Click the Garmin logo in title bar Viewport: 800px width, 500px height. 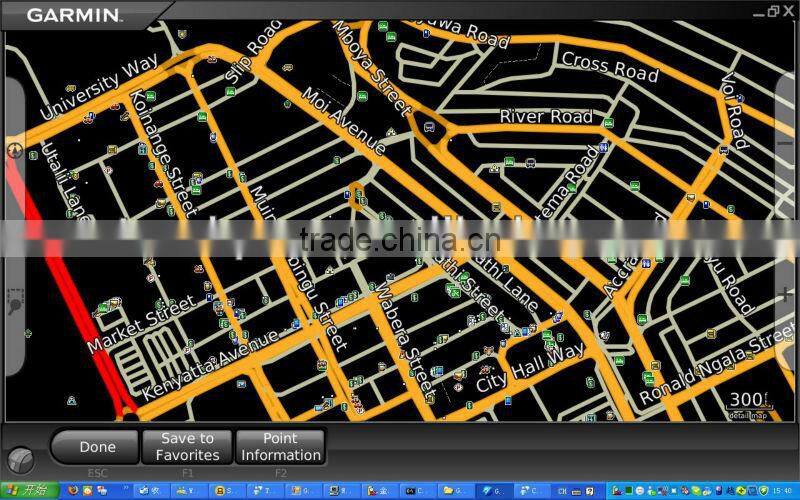click(74, 15)
